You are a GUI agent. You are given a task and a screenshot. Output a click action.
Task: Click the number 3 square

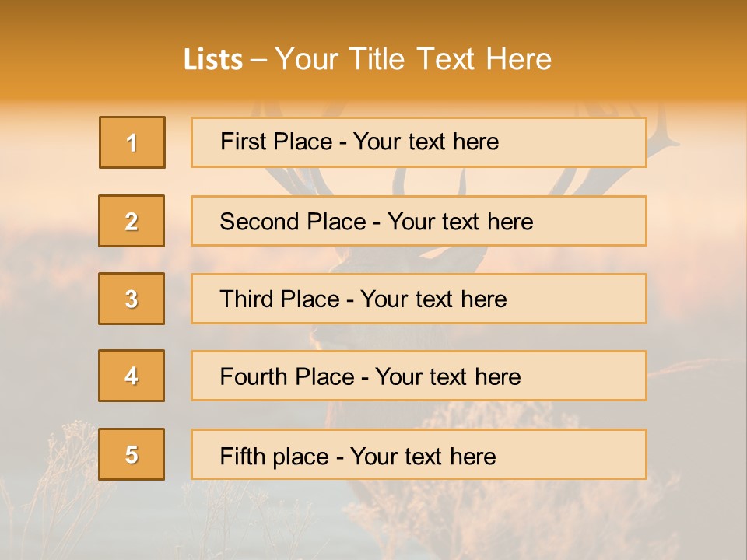pyautogui.click(x=132, y=299)
